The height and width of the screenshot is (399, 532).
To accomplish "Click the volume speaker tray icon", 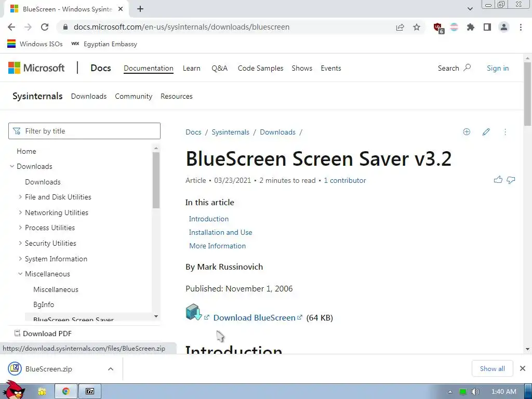I will (x=475, y=392).
